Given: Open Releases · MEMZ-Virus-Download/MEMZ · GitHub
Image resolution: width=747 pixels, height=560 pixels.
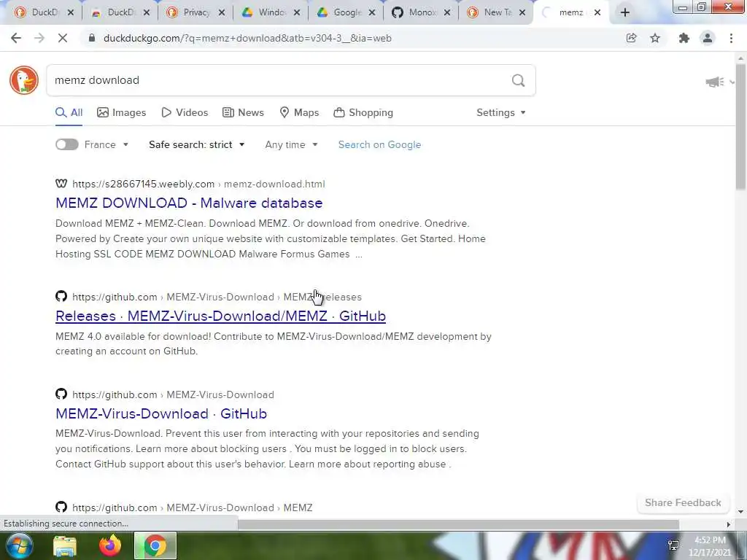Looking at the screenshot, I should pyautogui.click(x=220, y=316).
